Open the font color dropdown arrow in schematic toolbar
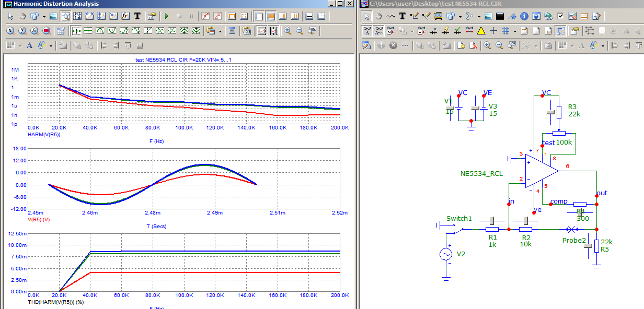The height and width of the screenshot is (309, 644). pyautogui.click(x=603, y=45)
